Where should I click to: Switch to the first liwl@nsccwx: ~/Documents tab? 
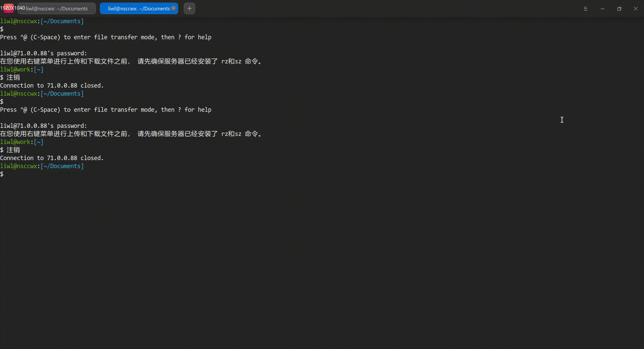pos(56,8)
